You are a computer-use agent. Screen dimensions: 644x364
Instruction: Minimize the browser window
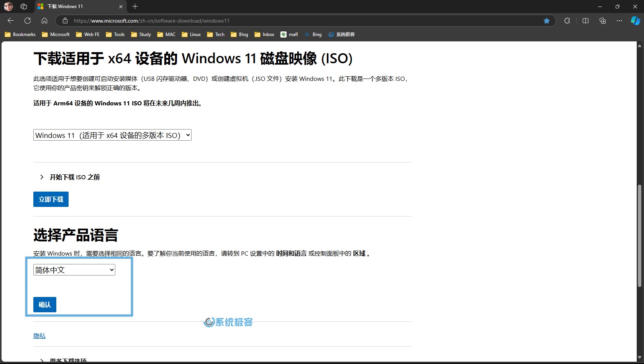[x=600, y=7]
